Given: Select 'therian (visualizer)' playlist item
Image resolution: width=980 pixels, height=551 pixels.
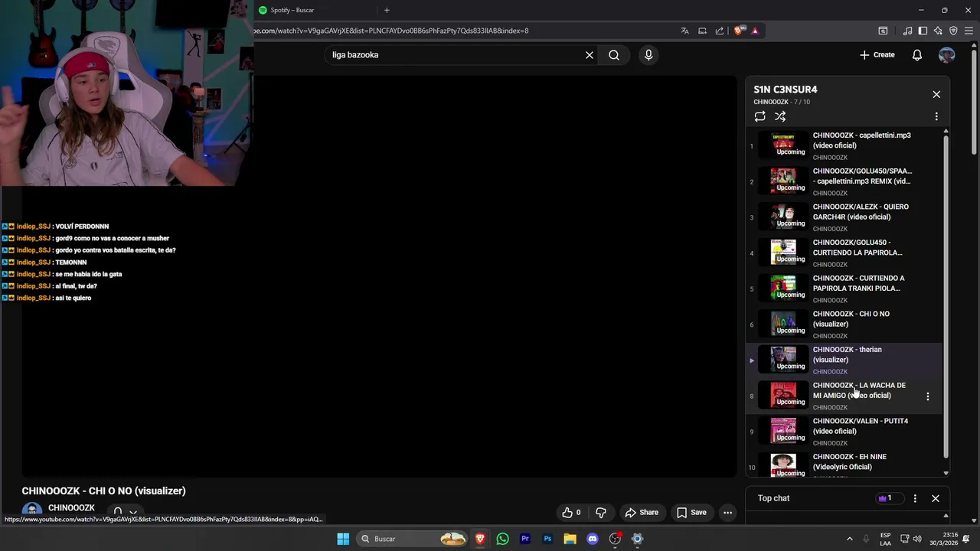Looking at the screenshot, I should click(x=844, y=360).
